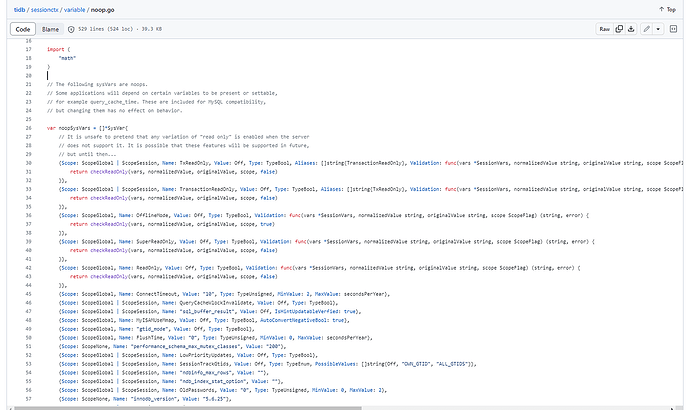Screen dimensions: 690x410
Task: Switch to the Blame view tab
Action: [x=50, y=29]
